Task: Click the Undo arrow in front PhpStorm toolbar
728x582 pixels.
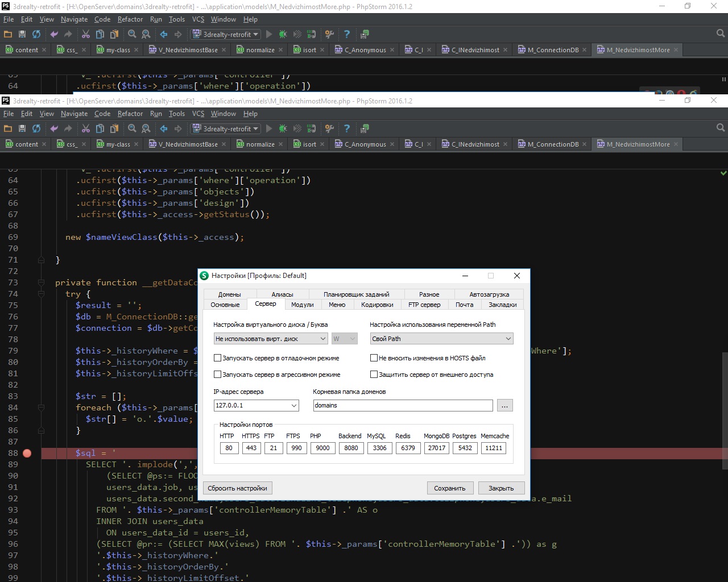Action: 54,129
